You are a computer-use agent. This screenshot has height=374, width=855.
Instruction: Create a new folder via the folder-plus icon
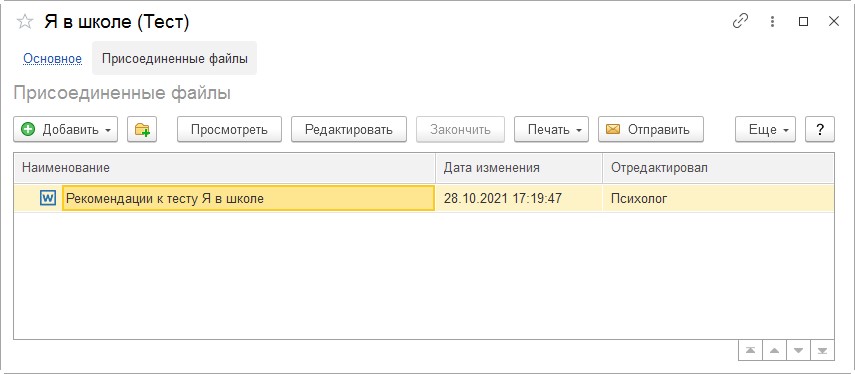pos(142,129)
